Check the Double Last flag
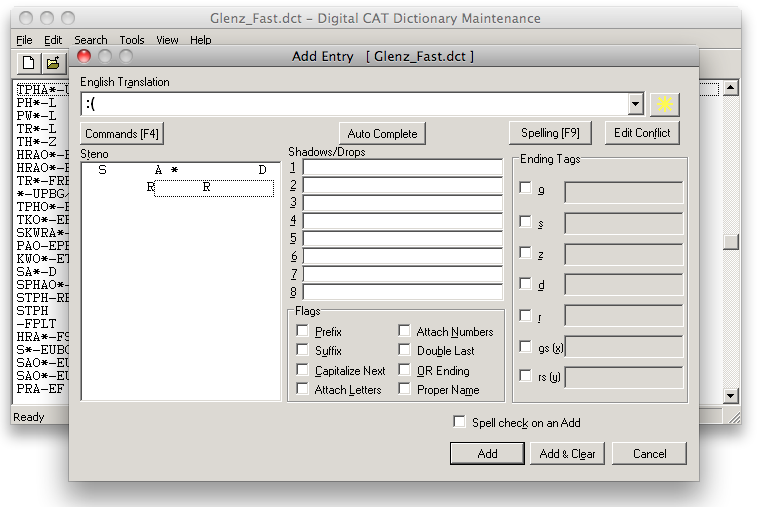Viewport: 762px width, 507px height. 404,350
